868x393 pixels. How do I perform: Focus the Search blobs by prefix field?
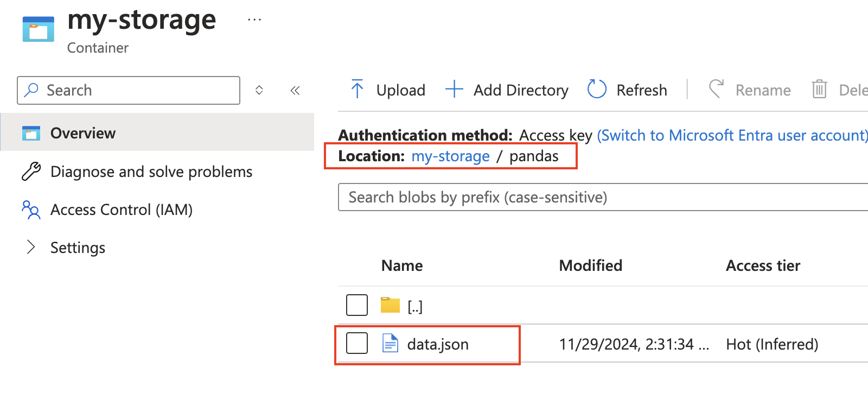point(603,197)
